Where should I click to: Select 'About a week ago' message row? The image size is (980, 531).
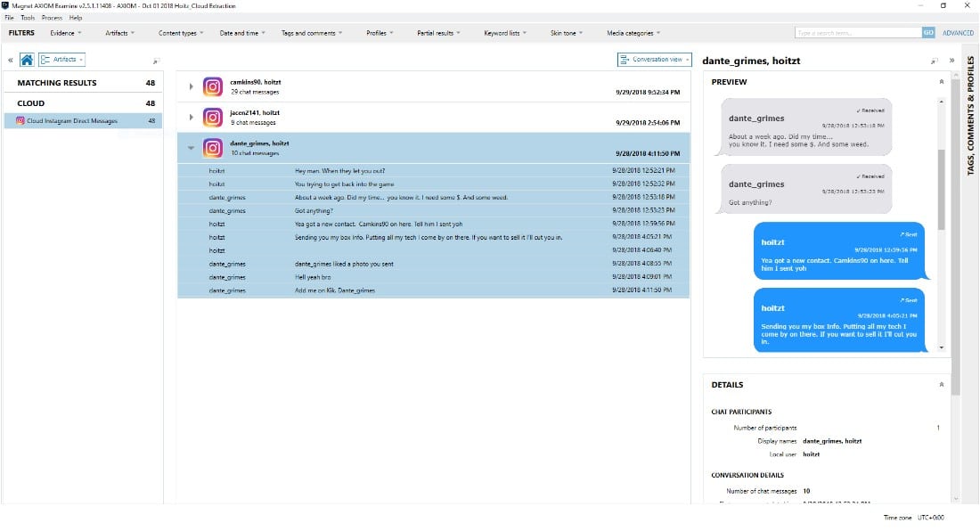coord(434,198)
